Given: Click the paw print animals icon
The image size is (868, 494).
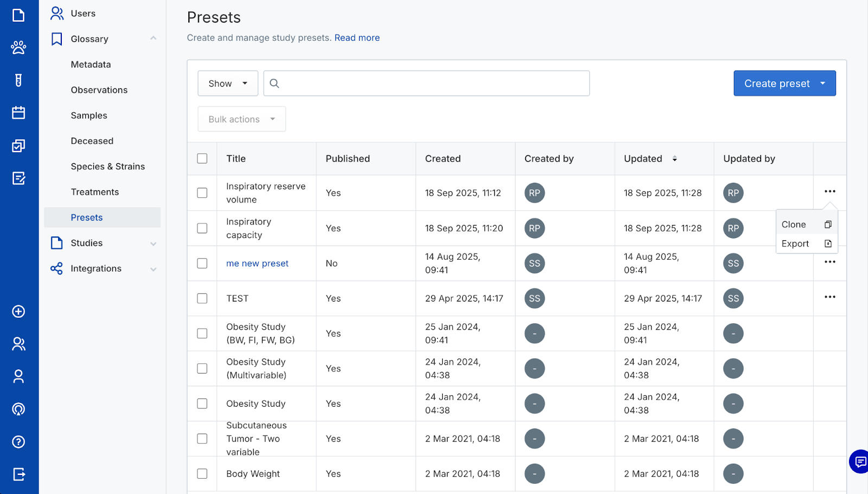Looking at the screenshot, I should tap(18, 48).
